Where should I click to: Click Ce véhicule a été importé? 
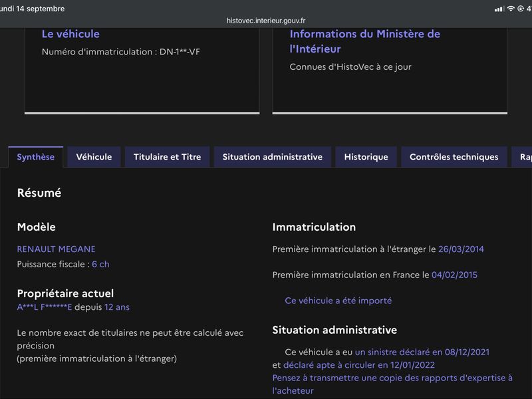tap(338, 301)
